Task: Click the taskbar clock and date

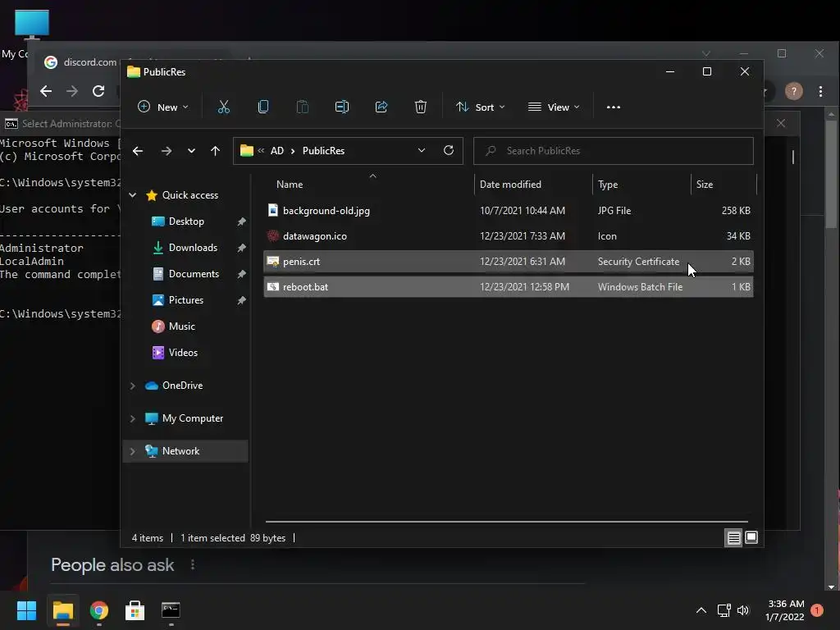Action: pyautogui.click(x=785, y=610)
